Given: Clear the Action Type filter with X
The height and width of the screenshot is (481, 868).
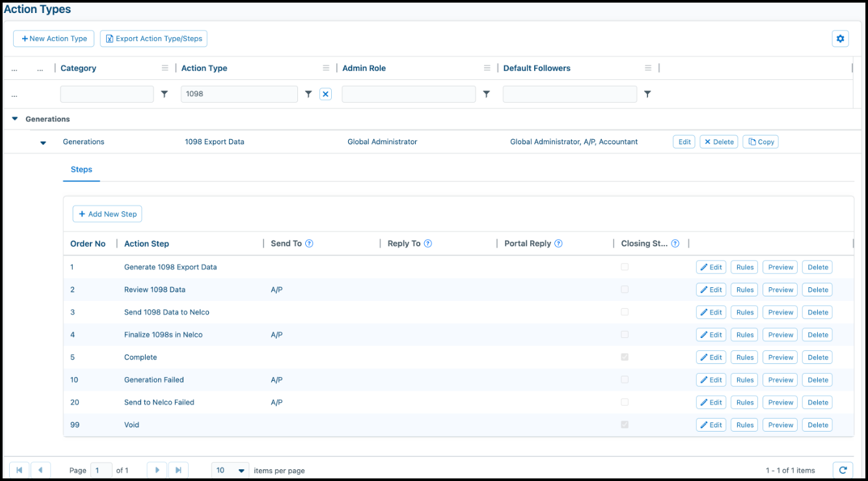Looking at the screenshot, I should 326,94.
